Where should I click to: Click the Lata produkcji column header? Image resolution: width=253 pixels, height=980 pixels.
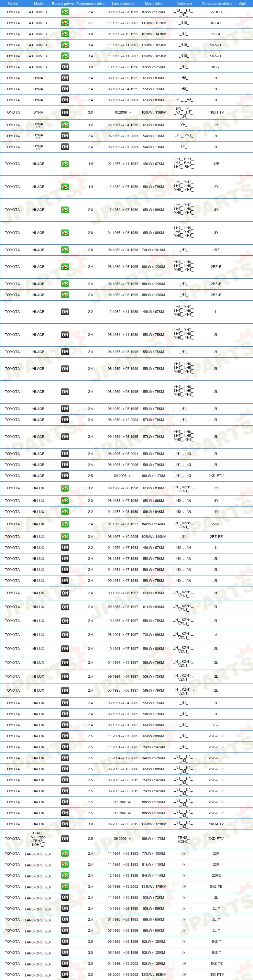click(x=123, y=4)
